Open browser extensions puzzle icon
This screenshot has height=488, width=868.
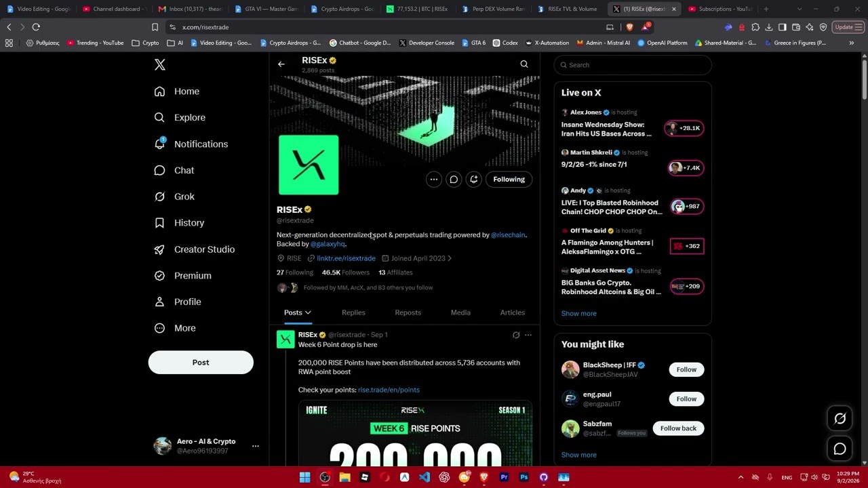755,27
